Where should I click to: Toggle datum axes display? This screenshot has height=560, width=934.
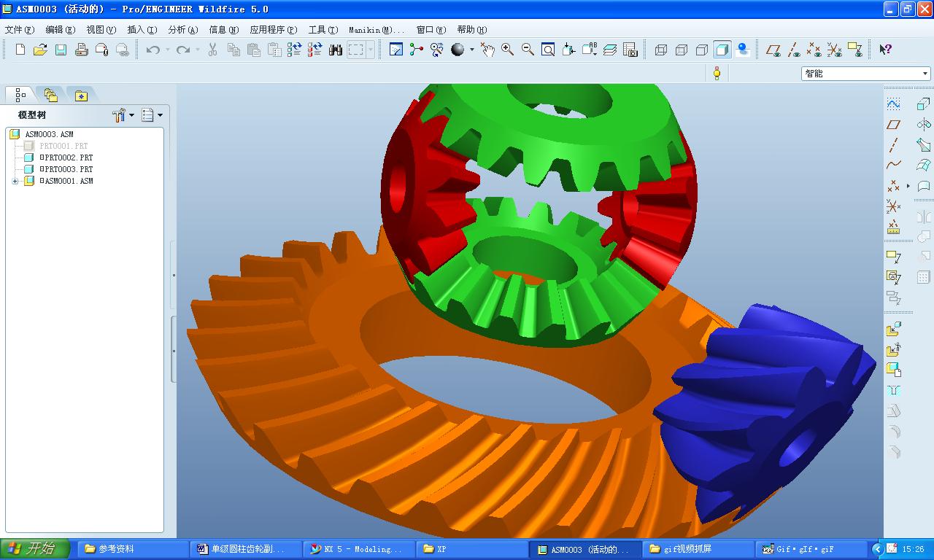click(x=794, y=50)
